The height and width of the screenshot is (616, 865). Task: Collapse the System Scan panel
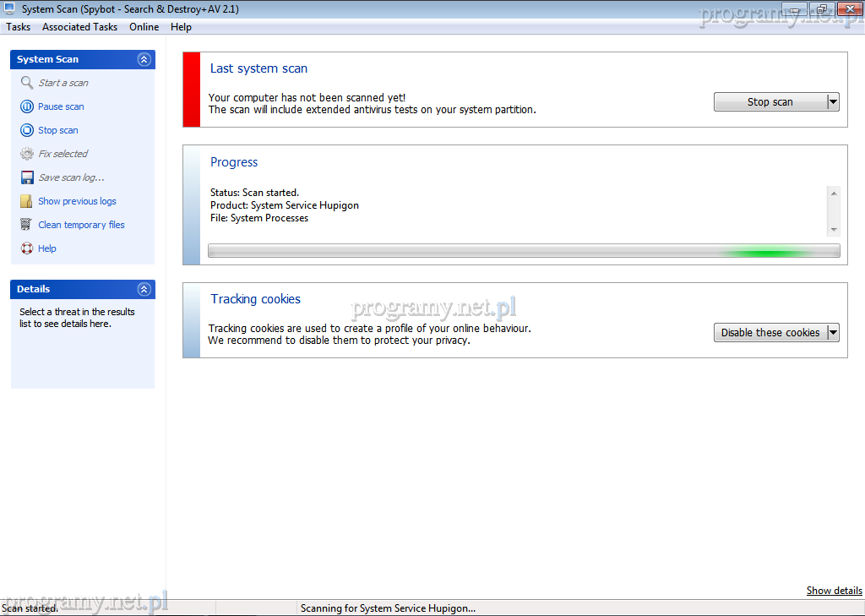(x=144, y=59)
